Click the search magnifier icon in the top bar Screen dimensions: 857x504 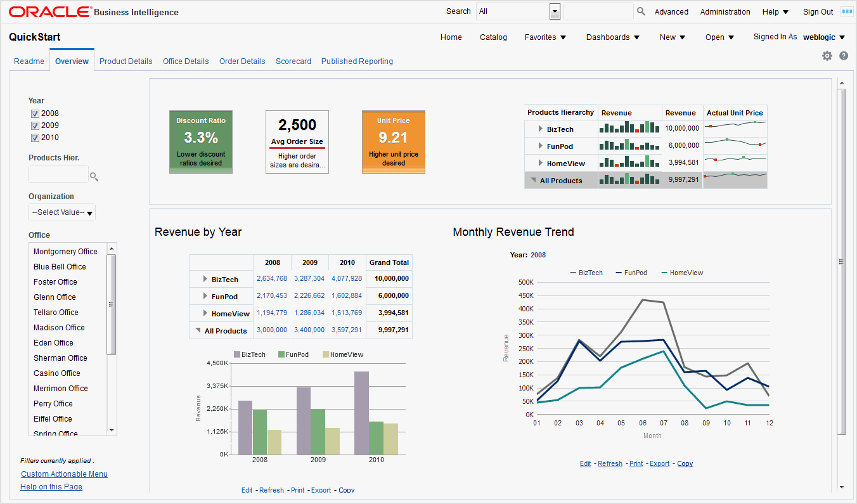coord(640,11)
